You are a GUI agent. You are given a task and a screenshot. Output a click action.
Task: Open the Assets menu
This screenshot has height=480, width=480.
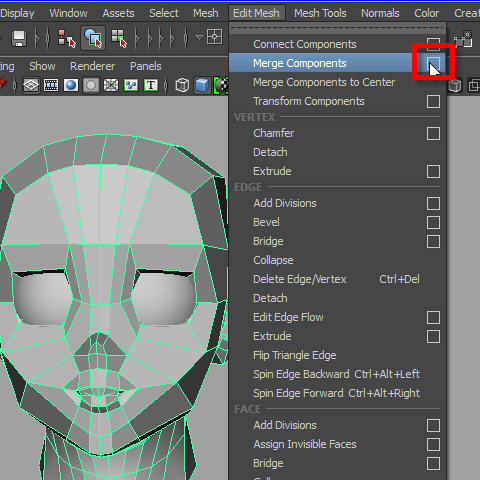pyautogui.click(x=118, y=13)
